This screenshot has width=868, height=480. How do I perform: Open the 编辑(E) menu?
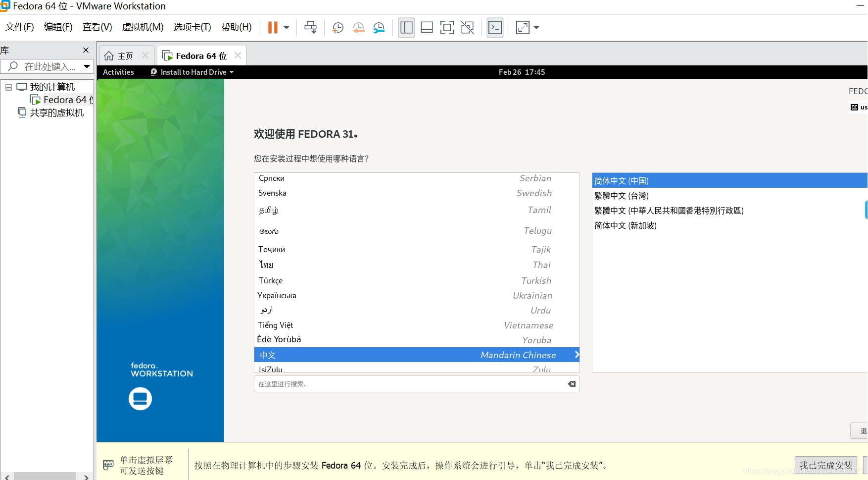coord(58,27)
